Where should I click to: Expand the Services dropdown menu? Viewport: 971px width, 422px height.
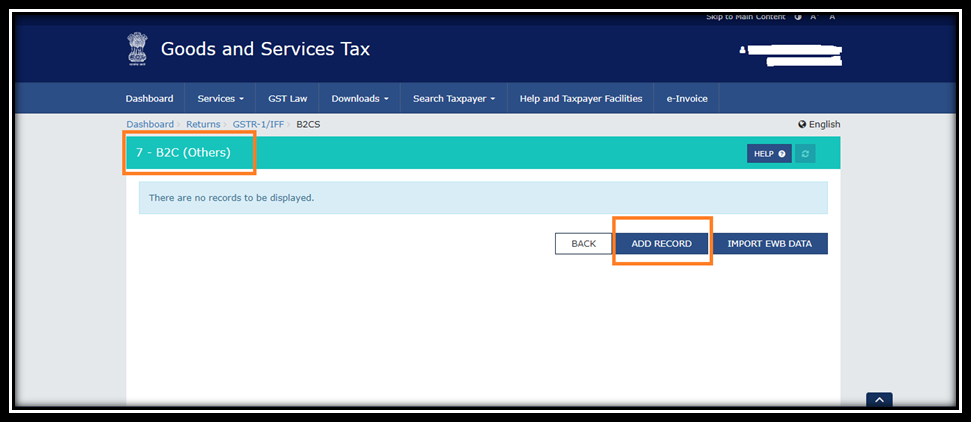(x=220, y=99)
